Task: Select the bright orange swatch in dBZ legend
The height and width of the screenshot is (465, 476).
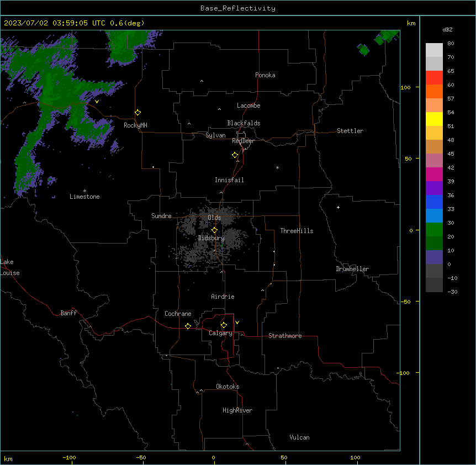Action: [x=434, y=91]
